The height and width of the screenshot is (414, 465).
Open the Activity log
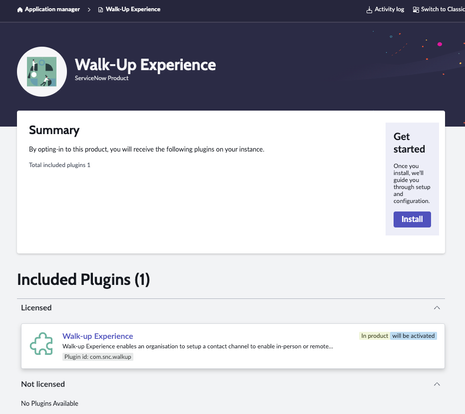389,9
